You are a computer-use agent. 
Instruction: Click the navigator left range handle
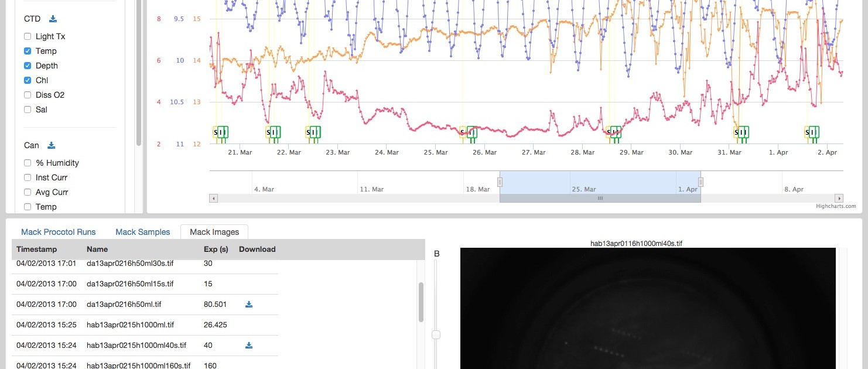coord(500,182)
